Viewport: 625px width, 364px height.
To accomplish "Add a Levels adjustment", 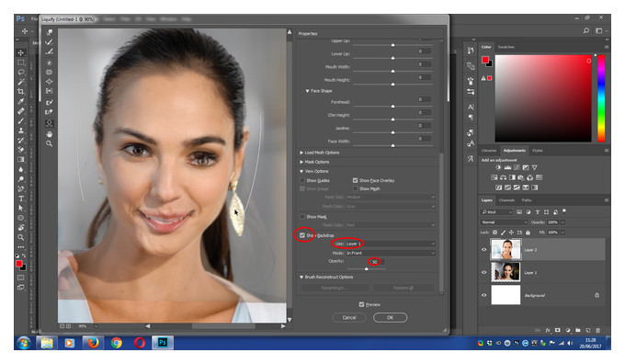I will (507, 167).
